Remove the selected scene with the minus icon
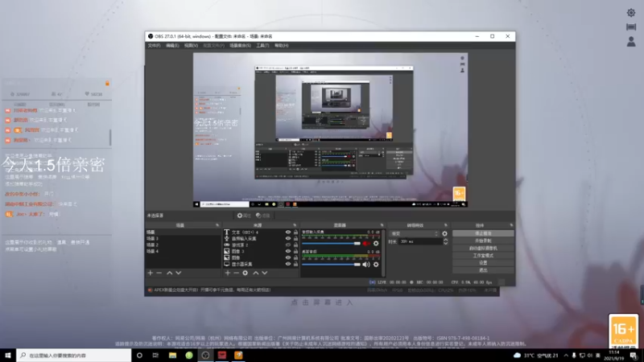The height and width of the screenshot is (362, 644). click(159, 273)
